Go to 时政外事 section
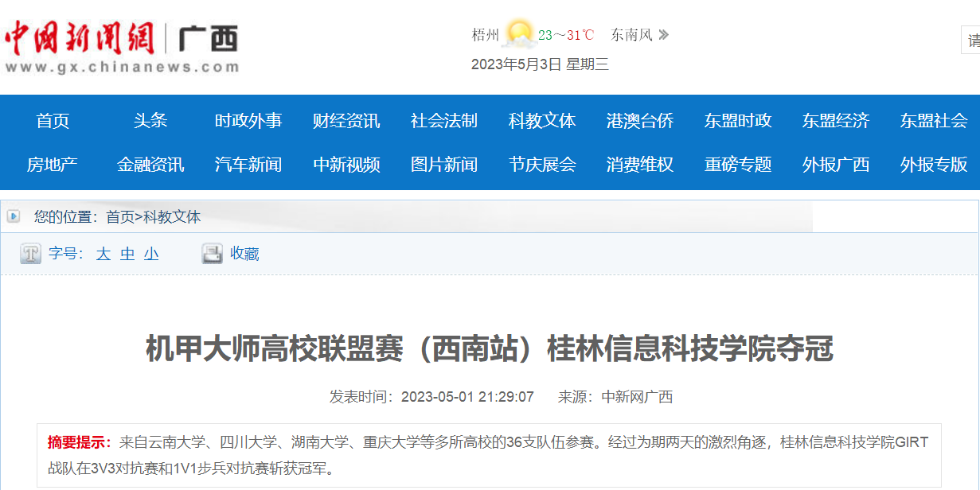Image resolution: width=980 pixels, height=490 pixels. [x=248, y=121]
